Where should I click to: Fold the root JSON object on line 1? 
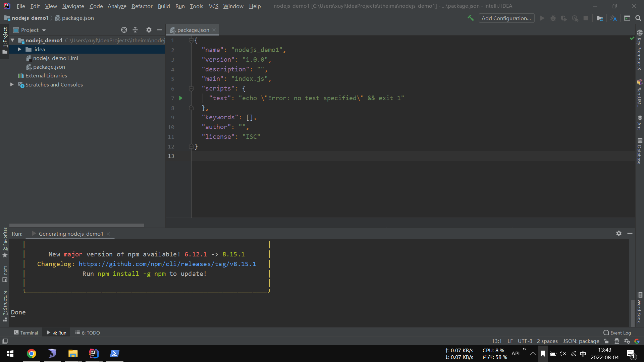click(x=191, y=40)
